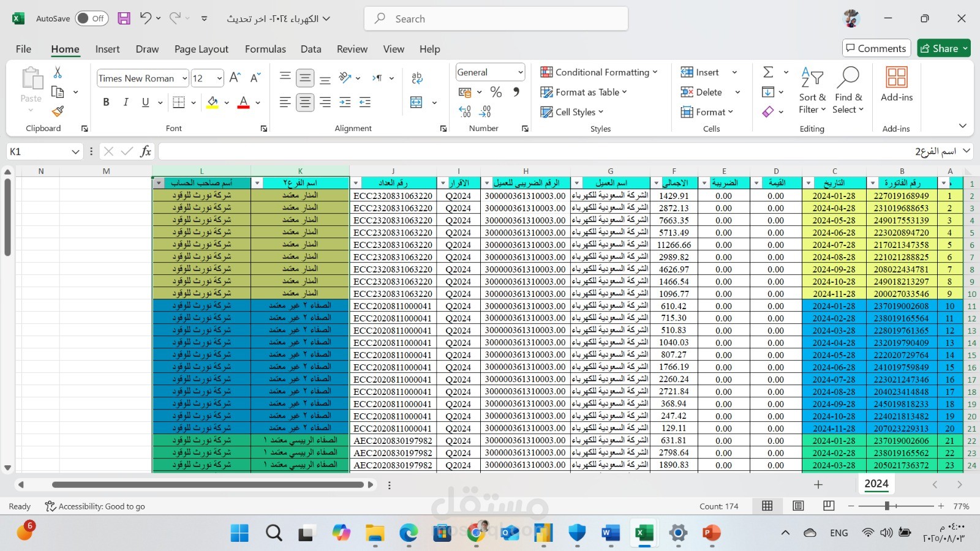
Task: Switch to the Insert tab
Action: tap(107, 49)
